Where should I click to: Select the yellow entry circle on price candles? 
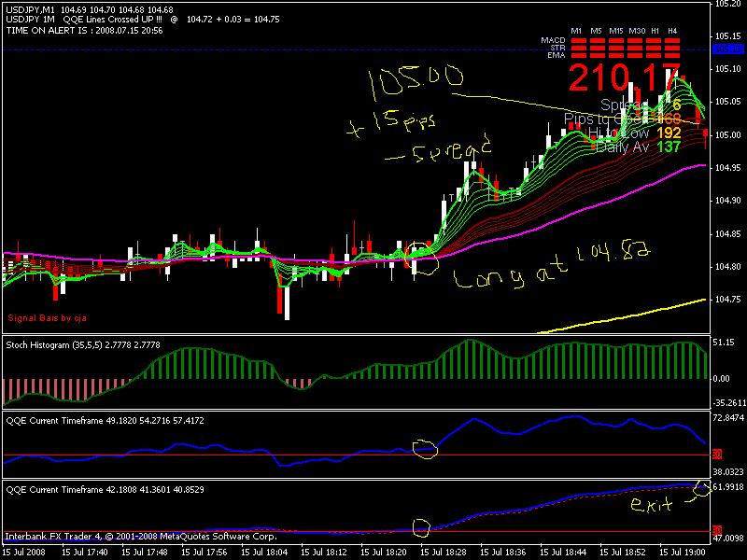(x=421, y=259)
